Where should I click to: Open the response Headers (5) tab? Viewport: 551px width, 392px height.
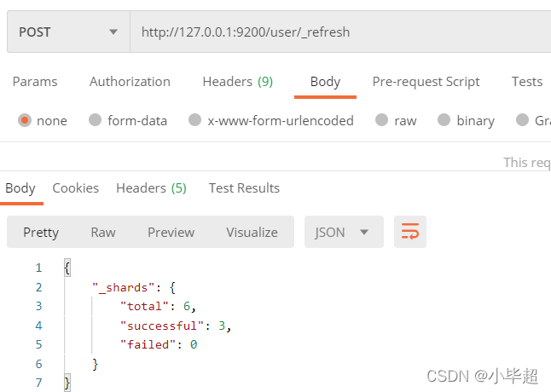click(x=151, y=188)
